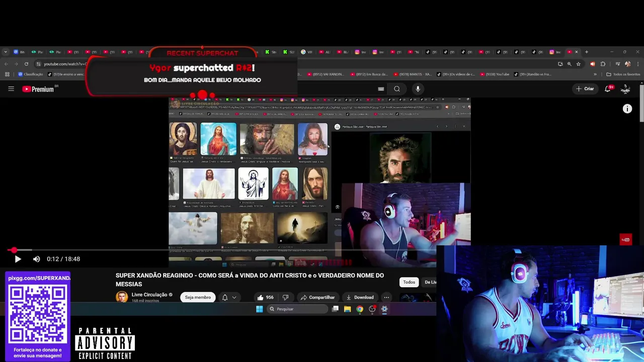Screen dimensions: 644x362
Task: Click the Seja membro button
Action: pyautogui.click(x=198, y=297)
